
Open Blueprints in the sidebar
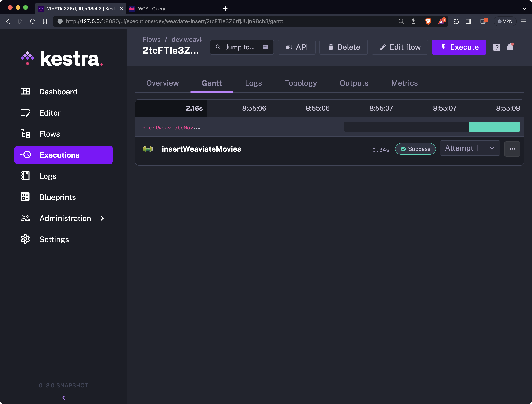58,197
